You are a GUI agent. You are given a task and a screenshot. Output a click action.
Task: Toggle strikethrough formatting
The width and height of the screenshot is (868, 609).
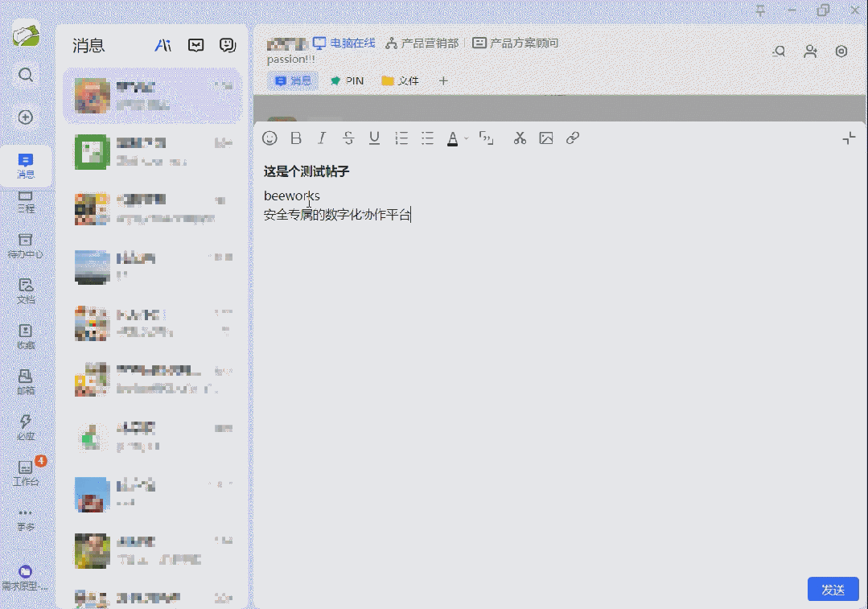[348, 138]
